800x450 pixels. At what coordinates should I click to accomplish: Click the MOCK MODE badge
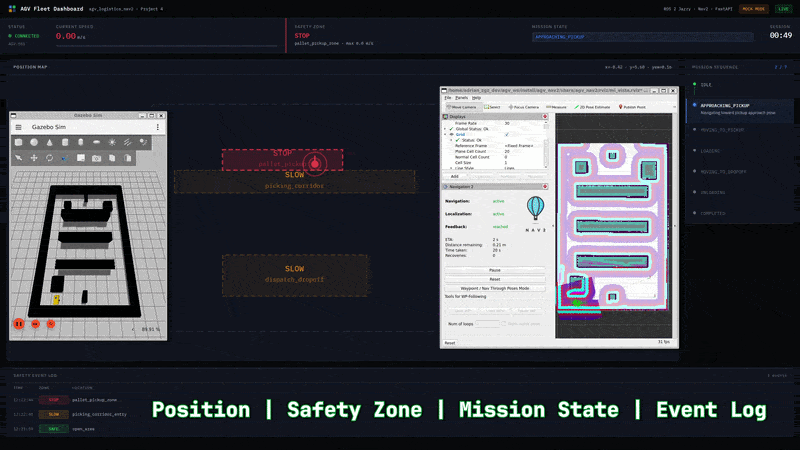(754, 9)
